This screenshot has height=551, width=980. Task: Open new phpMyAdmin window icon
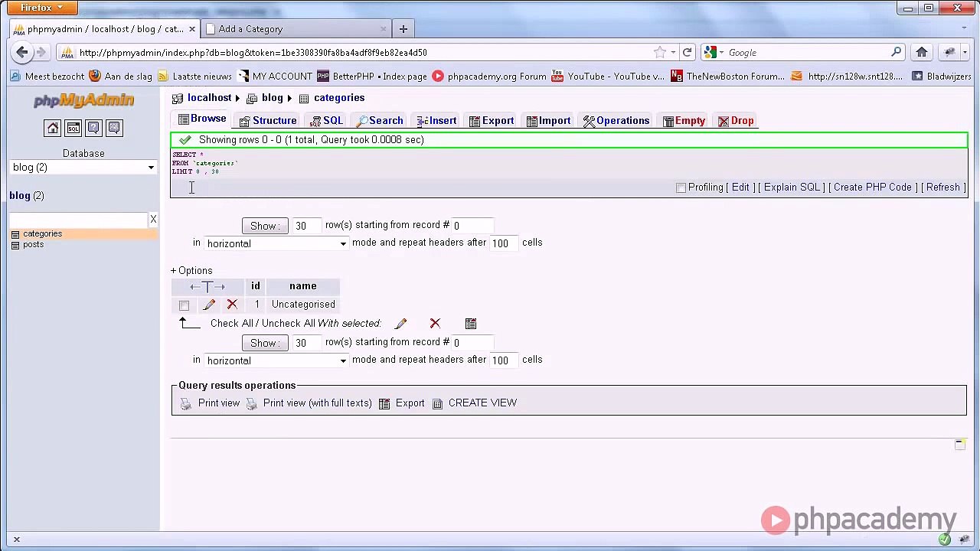pyautogui.click(x=960, y=444)
